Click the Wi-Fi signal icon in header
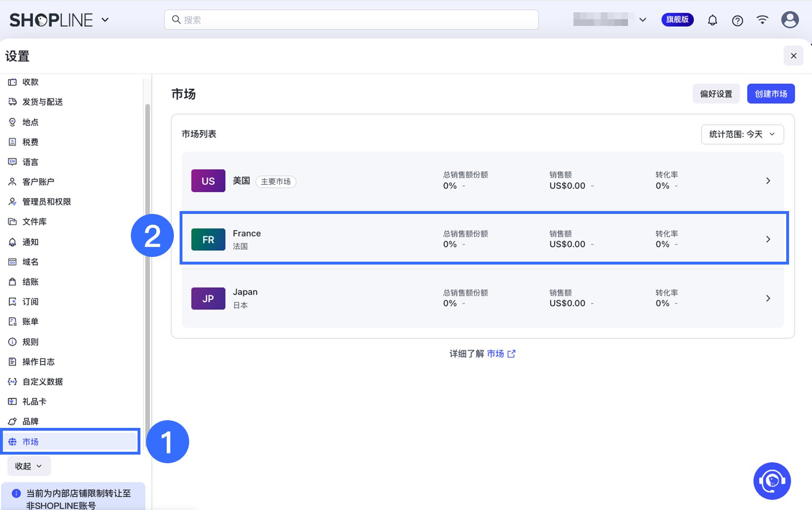812x510 pixels. (x=762, y=20)
